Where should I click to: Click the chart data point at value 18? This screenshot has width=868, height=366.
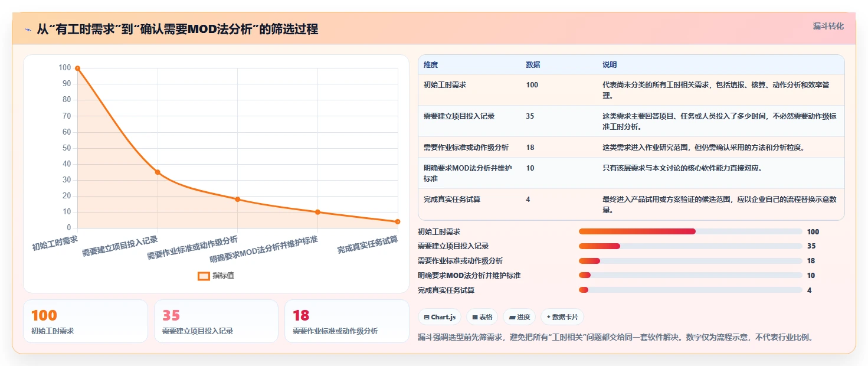click(x=238, y=199)
